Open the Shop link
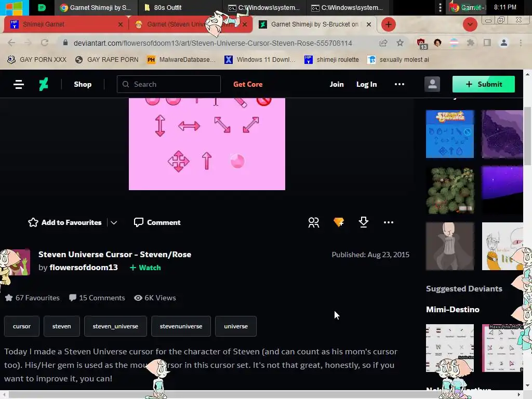532x399 pixels. [83, 84]
